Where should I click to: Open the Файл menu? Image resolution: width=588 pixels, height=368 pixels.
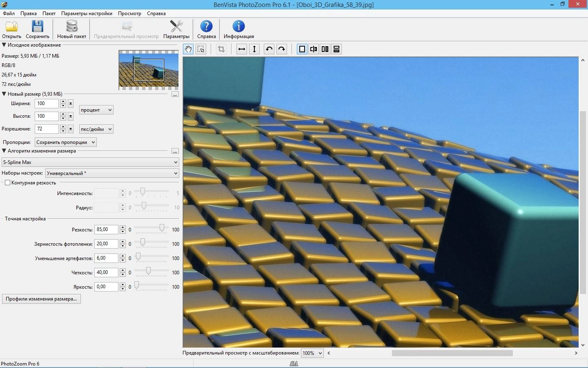[9, 13]
